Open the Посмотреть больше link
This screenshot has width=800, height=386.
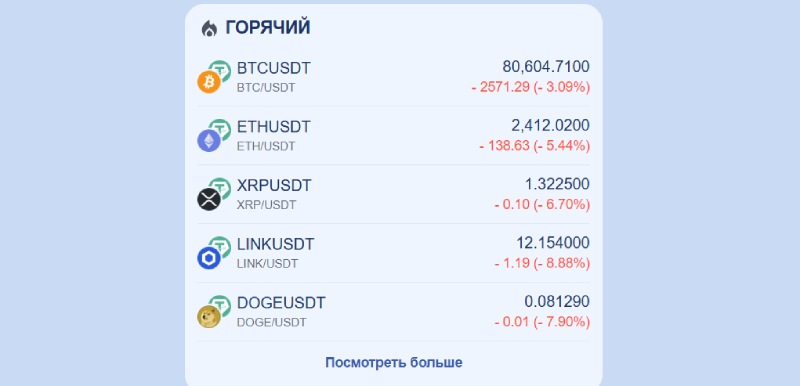394,363
